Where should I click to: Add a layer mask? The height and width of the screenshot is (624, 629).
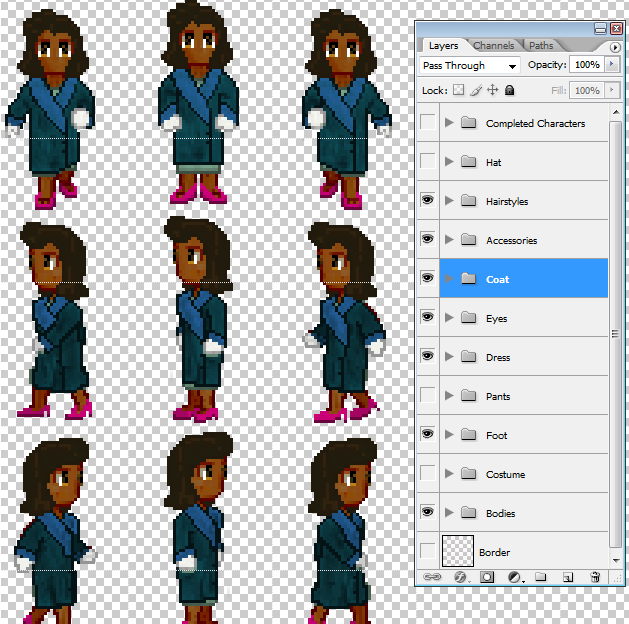click(x=487, y=577)
